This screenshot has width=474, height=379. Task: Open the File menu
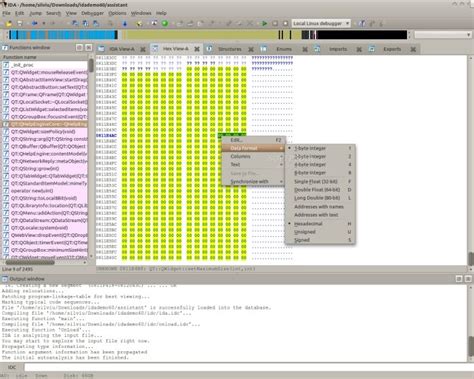click(x=6, y=13)
